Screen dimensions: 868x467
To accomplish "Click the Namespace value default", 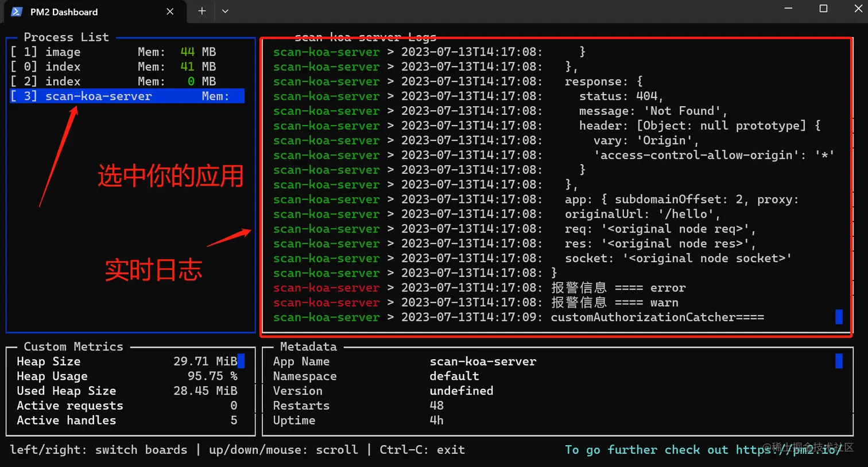I will pyautogui.click(x=454, y=376).
